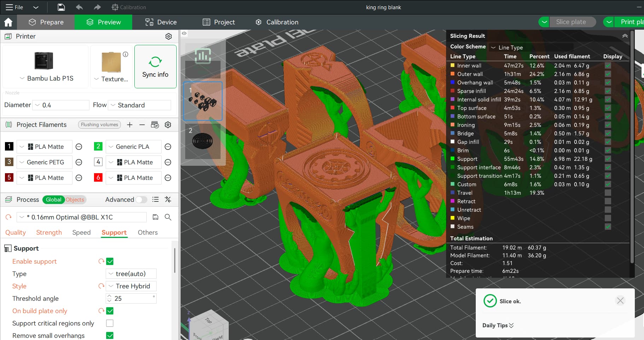
Task: Click the red filament 6 color swatch
Action: [98, 177]
